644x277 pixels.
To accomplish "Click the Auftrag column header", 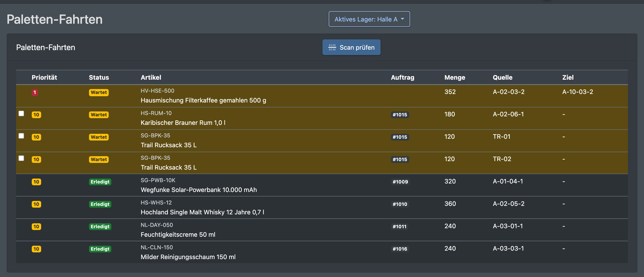I will pyautogui.click(x=402, y=77).
